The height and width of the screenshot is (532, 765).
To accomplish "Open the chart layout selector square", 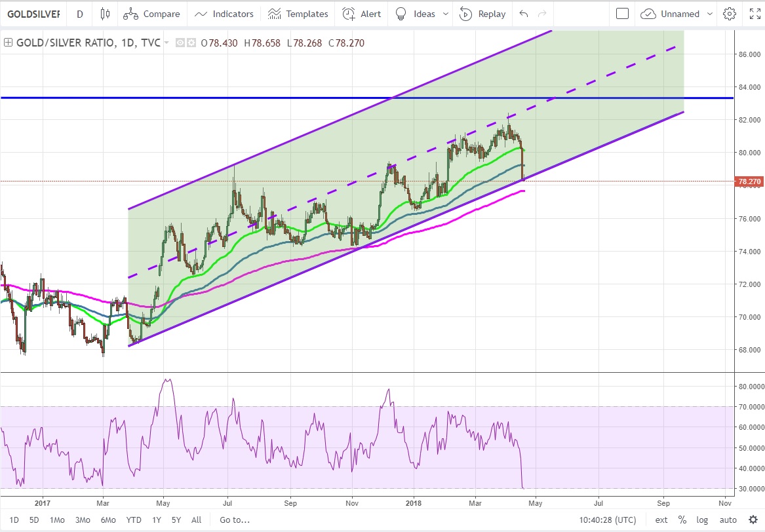I will click(623, 14).
